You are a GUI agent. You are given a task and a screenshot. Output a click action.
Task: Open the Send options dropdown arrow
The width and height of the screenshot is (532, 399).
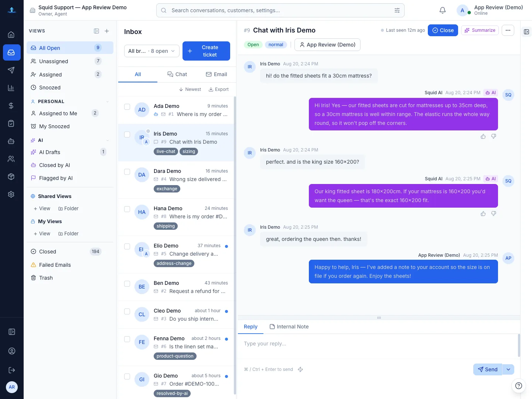pos(508,369)
